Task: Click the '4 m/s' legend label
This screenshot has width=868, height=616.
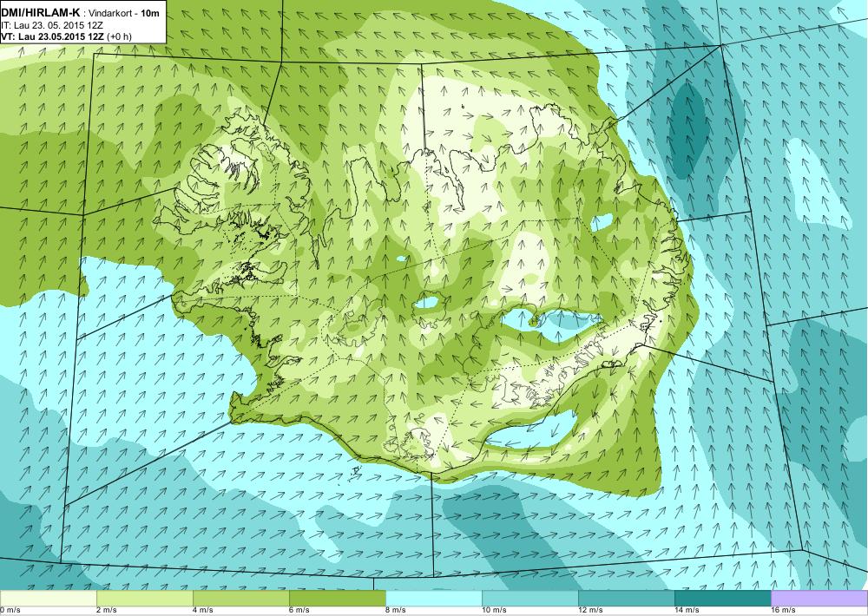Action: click(203, 610)
